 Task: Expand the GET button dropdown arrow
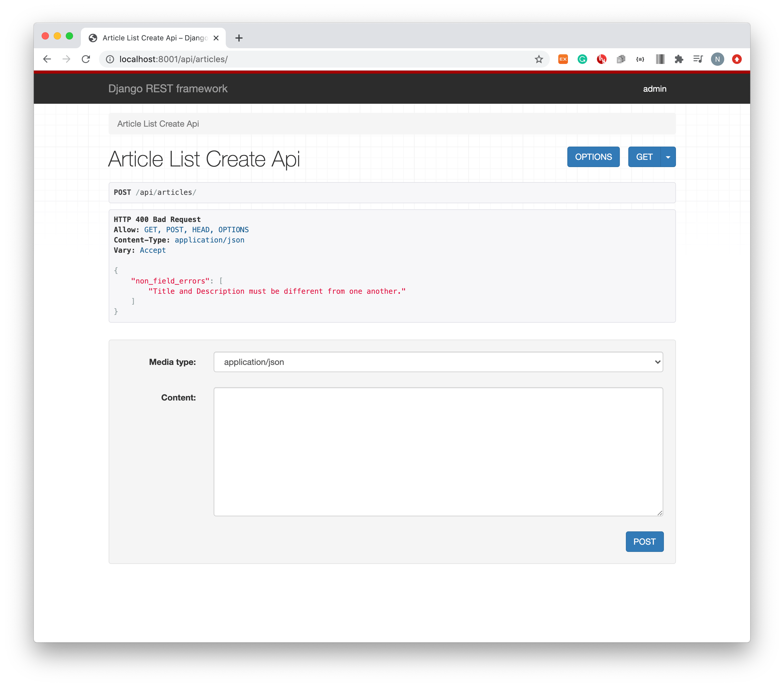(668, 157)
